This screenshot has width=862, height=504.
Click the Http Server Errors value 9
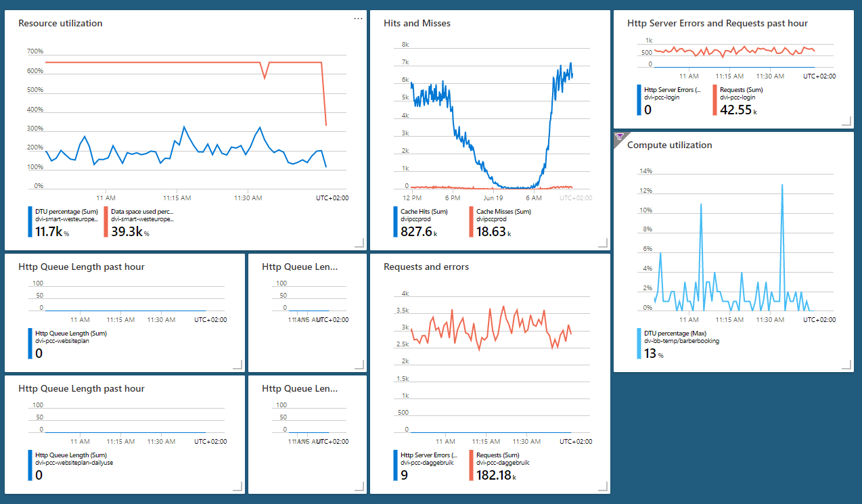404,476
